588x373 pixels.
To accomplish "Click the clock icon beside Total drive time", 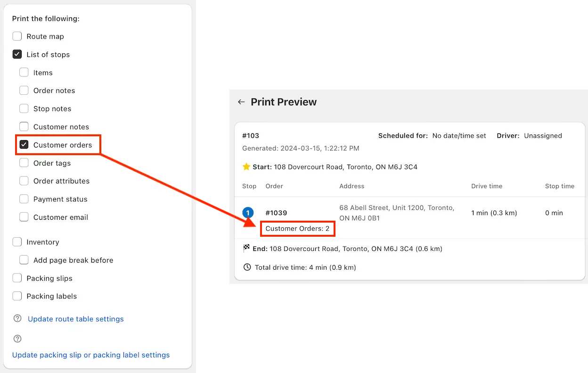I will pos(247,267).
